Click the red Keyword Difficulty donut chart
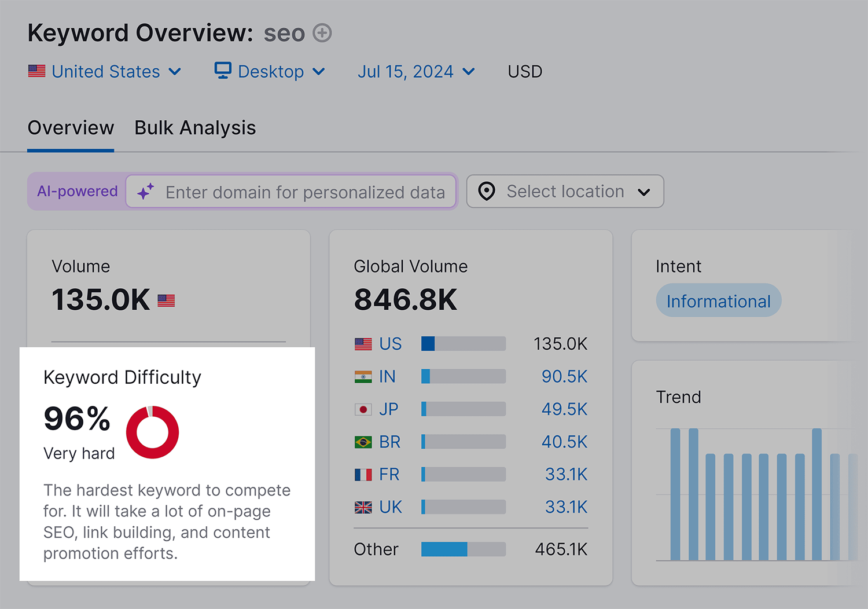868x609 pixels. pyautogui.click(x=152, y=432)
